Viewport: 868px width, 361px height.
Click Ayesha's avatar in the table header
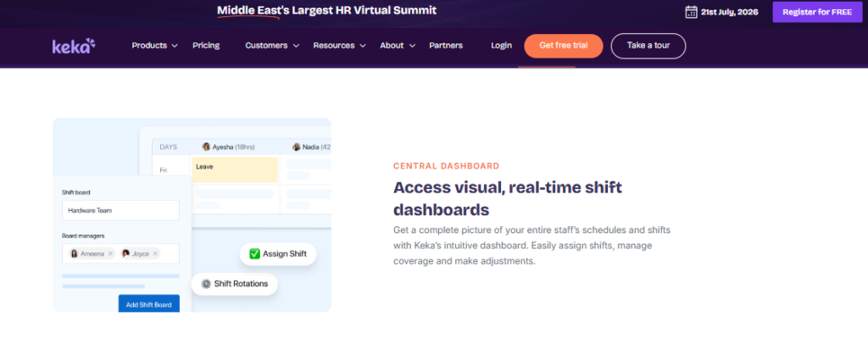coord(207,147)
